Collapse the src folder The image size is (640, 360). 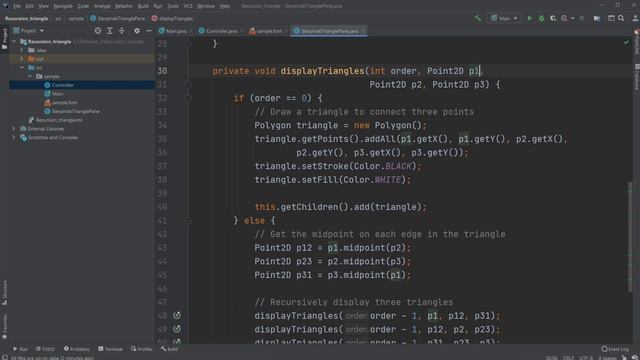(x=22, y=68)
